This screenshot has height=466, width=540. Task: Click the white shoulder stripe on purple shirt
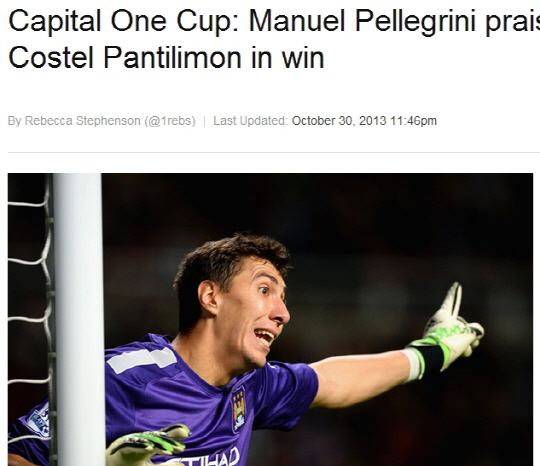pos(141,360)
